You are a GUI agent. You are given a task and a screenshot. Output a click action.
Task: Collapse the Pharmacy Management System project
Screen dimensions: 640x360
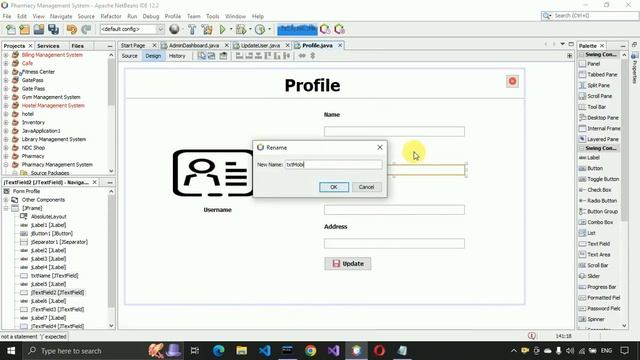(6, 164)
